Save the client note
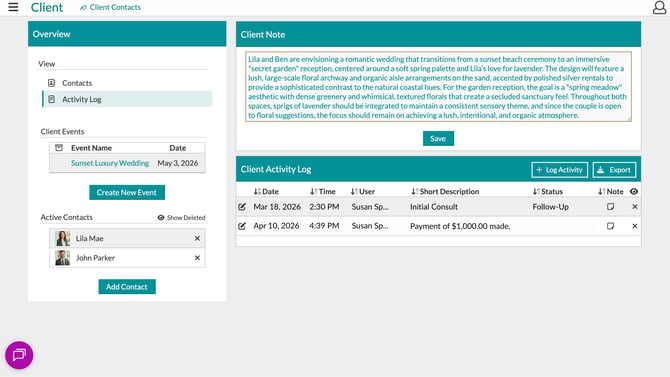This screenshot has height=377, width=670. pos(438,138)
